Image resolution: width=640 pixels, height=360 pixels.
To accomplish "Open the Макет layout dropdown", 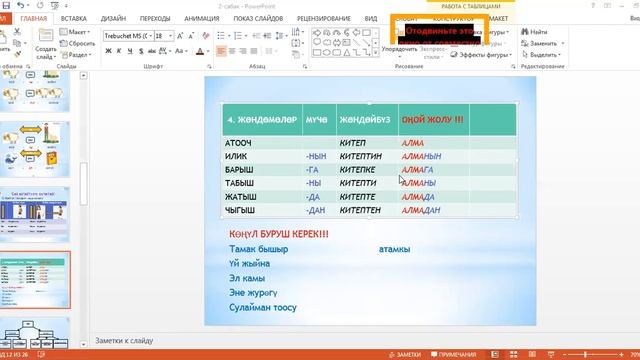I will pos(75,31).
